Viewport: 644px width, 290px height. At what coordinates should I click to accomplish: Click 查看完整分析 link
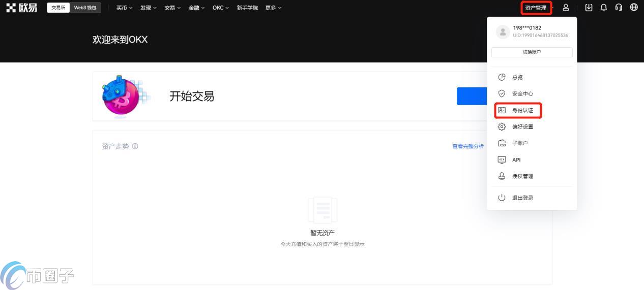coord(468,146)
